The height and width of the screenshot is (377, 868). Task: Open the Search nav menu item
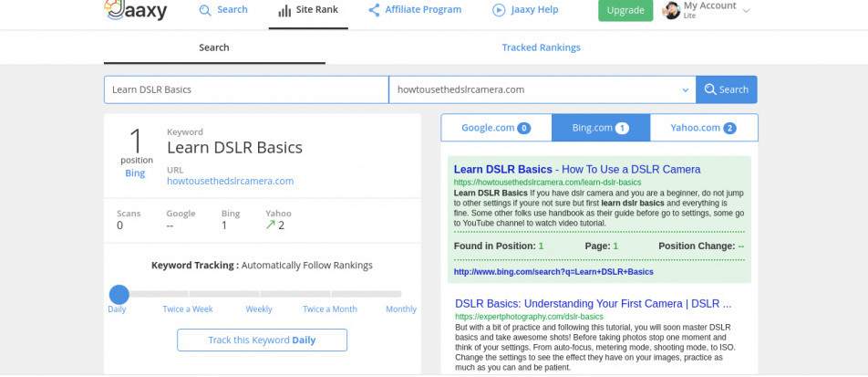(x=223, y=10)
